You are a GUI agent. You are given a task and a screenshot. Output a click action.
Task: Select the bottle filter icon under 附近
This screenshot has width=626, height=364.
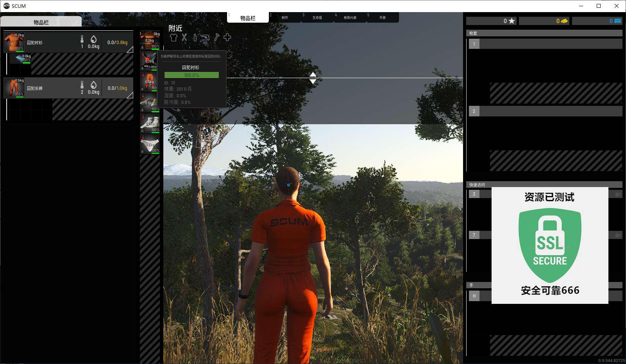point(195,37)
